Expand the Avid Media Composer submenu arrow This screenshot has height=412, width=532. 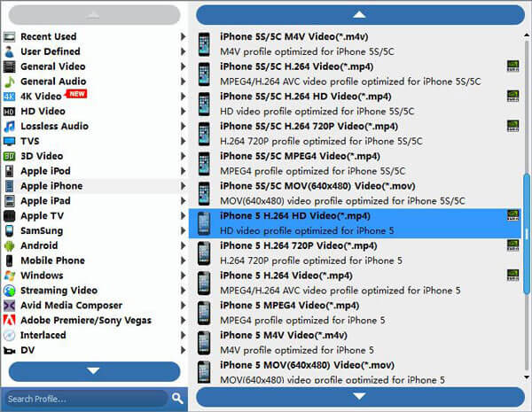[x=183, y=305]
